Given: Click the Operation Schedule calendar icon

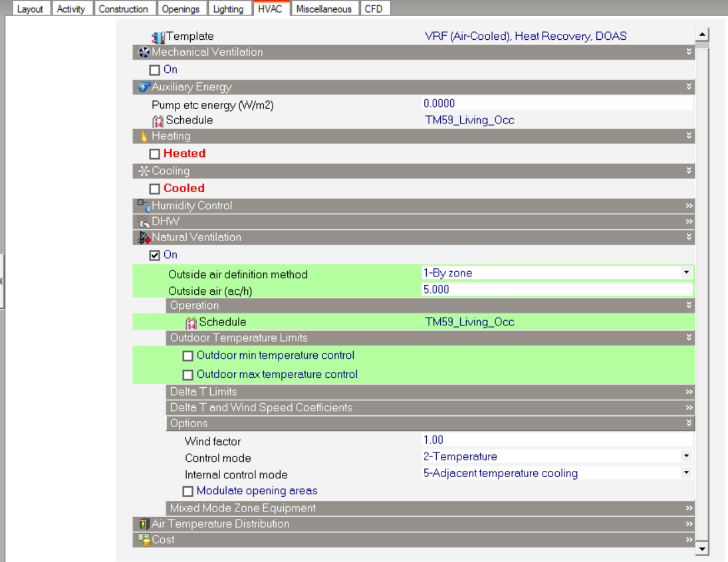Looking at the screenshot, I should pos(191,323).
